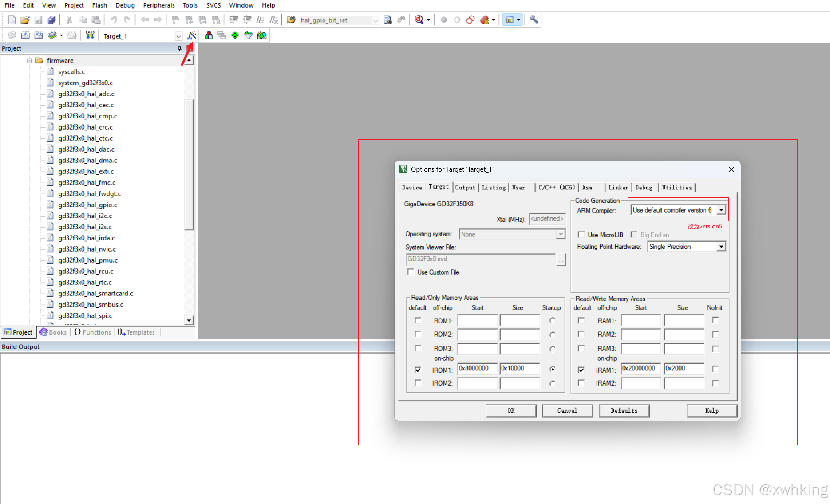Screen dimensions: 830x504
Task: Click the Select Software Packs icon
Action: [x=249, y=35]
